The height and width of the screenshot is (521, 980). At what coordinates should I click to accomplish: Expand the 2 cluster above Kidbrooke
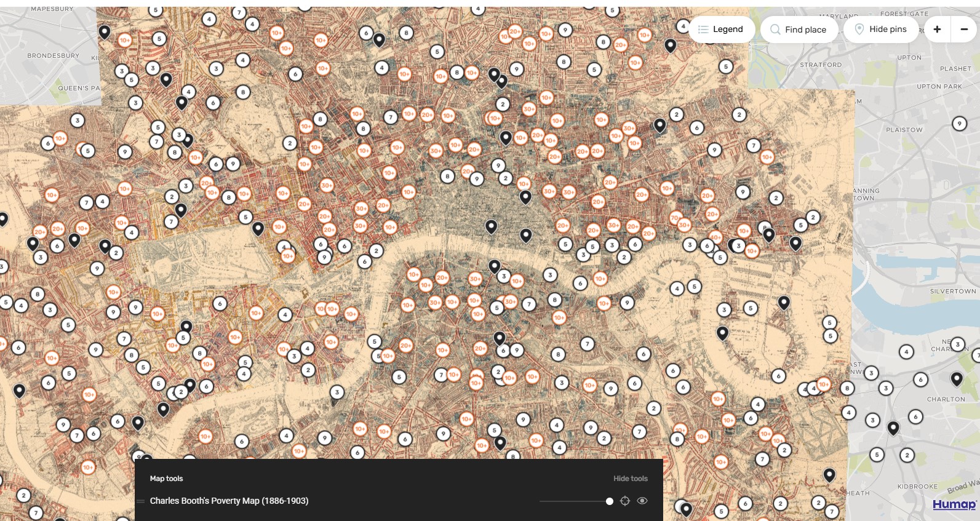click(x=907, y=455)
